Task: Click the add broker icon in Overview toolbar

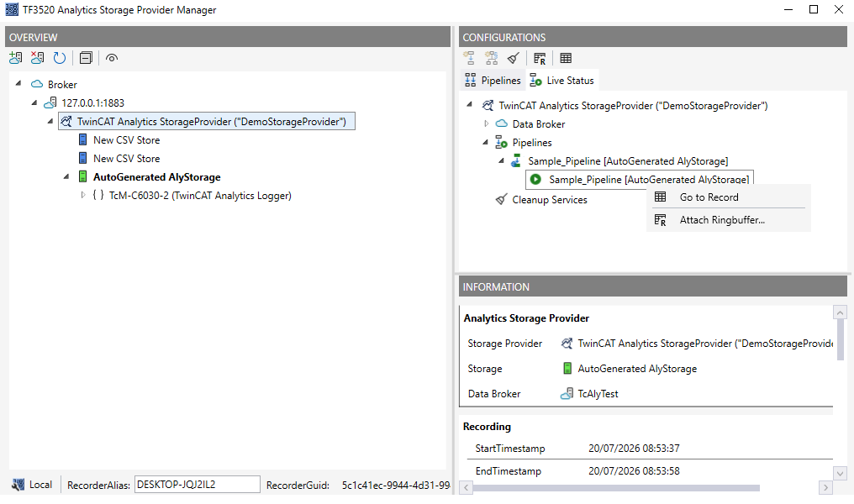Action: point(16,58)
